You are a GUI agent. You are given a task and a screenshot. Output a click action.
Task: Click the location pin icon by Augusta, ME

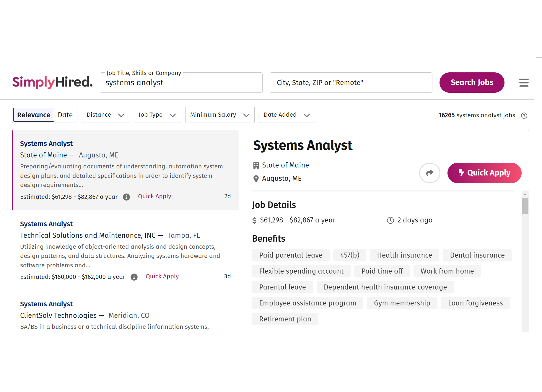click(256, 179)
